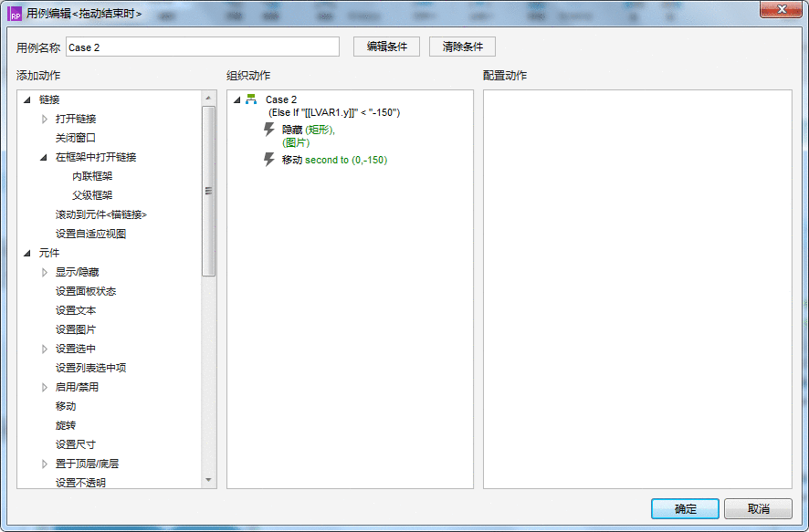Click the 元件 category label

pos(49,253)
